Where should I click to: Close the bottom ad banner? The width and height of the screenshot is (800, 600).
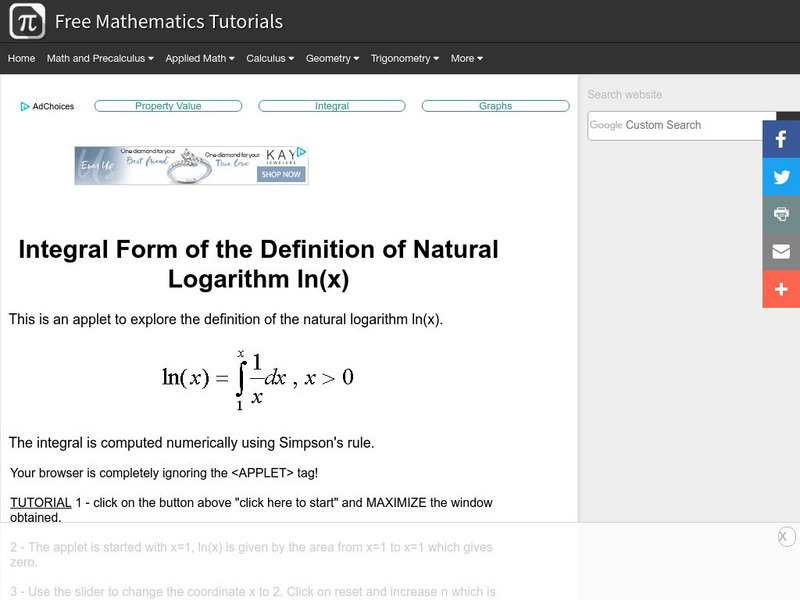[786, 537]
